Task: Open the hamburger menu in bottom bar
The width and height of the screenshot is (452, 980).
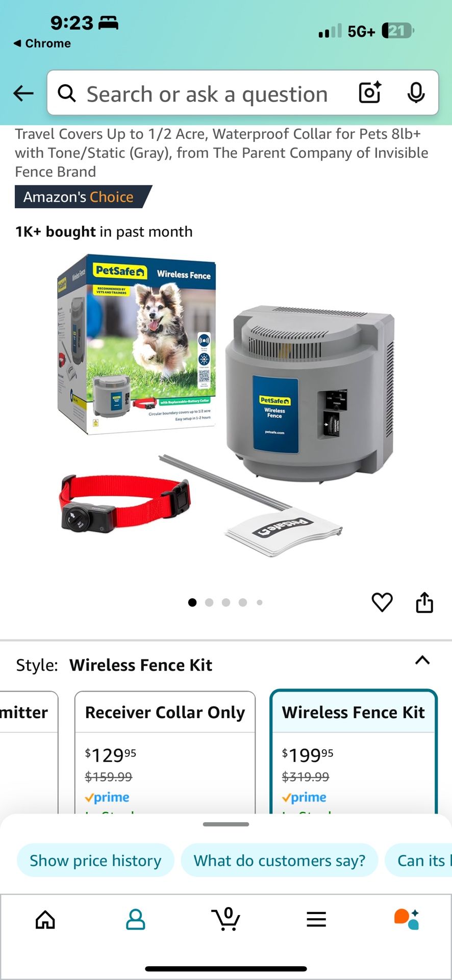Action: [x=316, y=920]
